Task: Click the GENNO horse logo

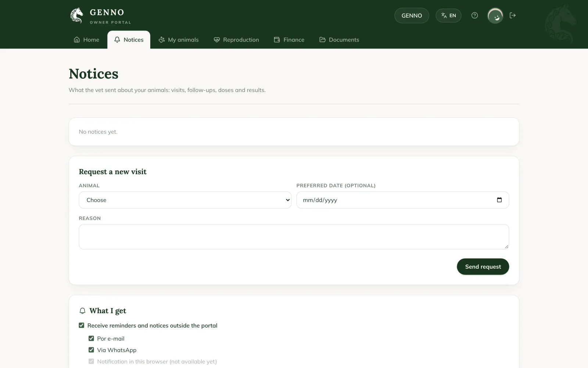Action: (77, 15)
